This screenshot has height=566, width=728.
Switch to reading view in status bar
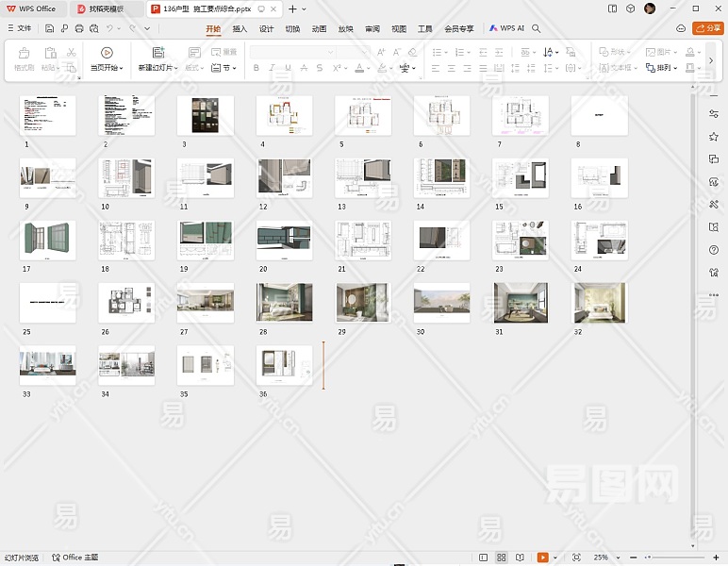tap(520, 558)
